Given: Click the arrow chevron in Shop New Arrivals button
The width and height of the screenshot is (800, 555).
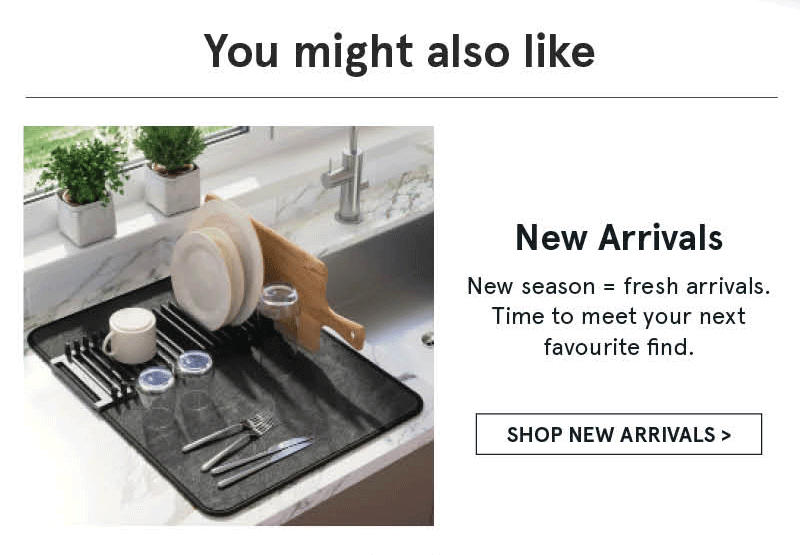Looking at the screenshot, I should click(x=726, y=435).
